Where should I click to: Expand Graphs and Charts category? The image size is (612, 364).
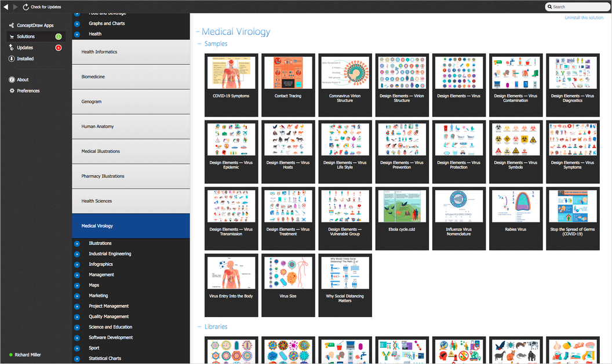pos(77,23)
